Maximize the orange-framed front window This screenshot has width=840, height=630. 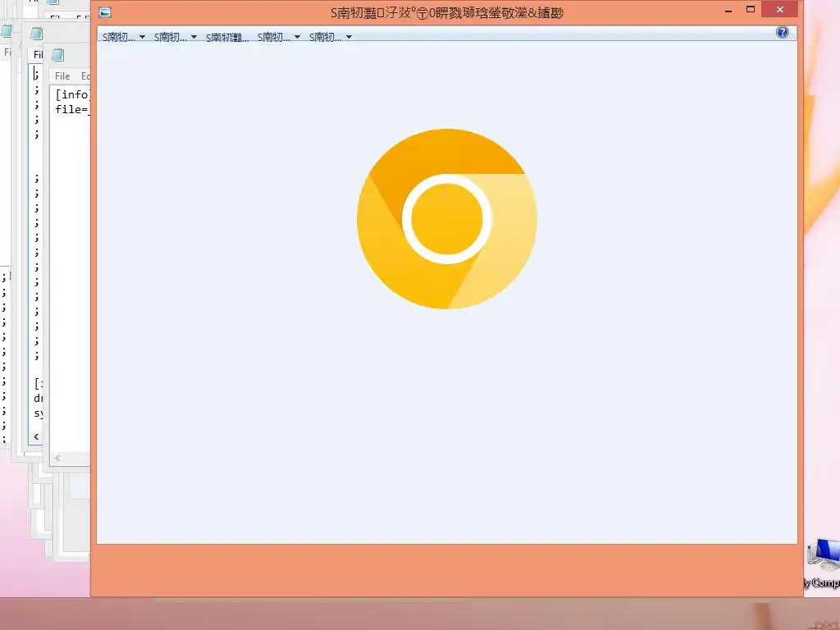750,10
